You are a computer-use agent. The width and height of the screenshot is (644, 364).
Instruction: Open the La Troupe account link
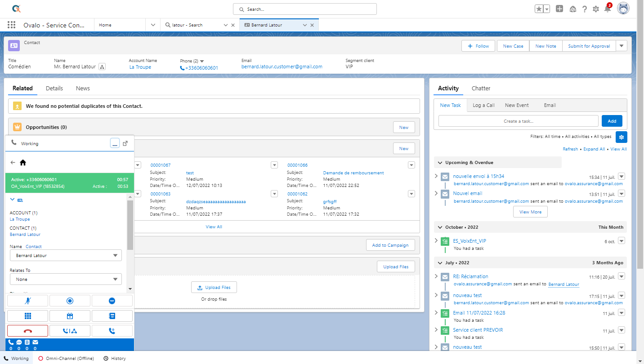tap(140, 67)
